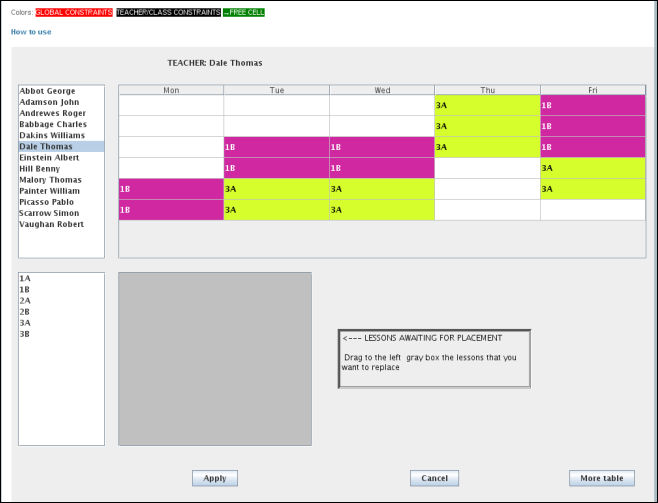
Task: Select teacher Adamson John
Action: click(x=61, y=102)
